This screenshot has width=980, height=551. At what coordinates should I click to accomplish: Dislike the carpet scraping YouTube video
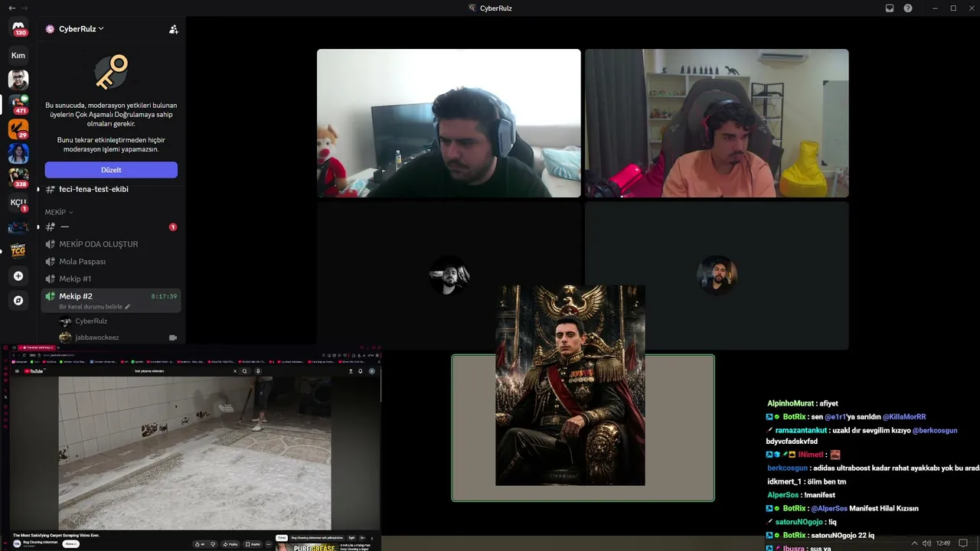(212, 544)
